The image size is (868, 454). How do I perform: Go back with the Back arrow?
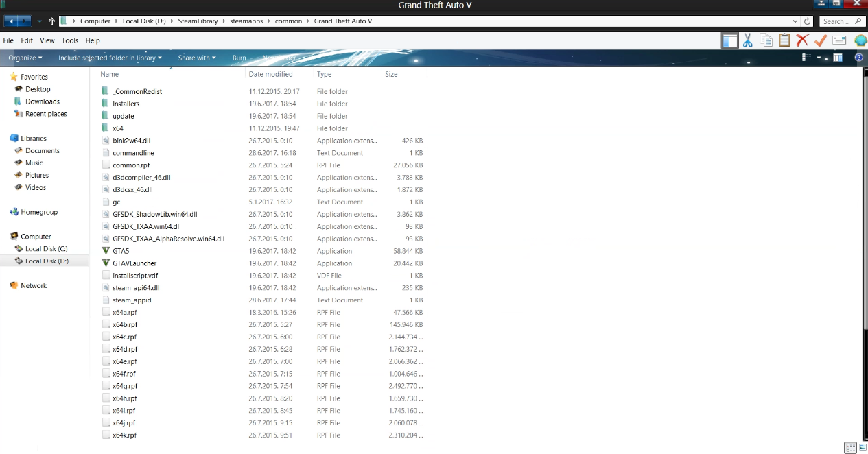coord(11,21)
